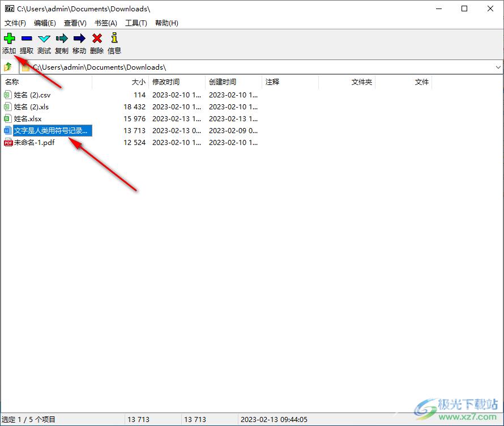The image size is (504, 426).
Task: Go up one folder level icon
Action: [x=8, y=67]
